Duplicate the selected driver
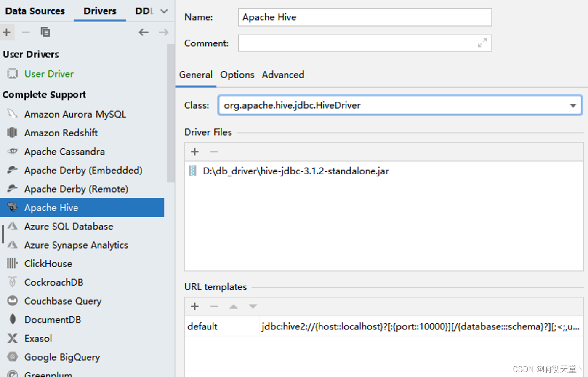The height and width of the screenshot is (377, 588). click(45, 32)
